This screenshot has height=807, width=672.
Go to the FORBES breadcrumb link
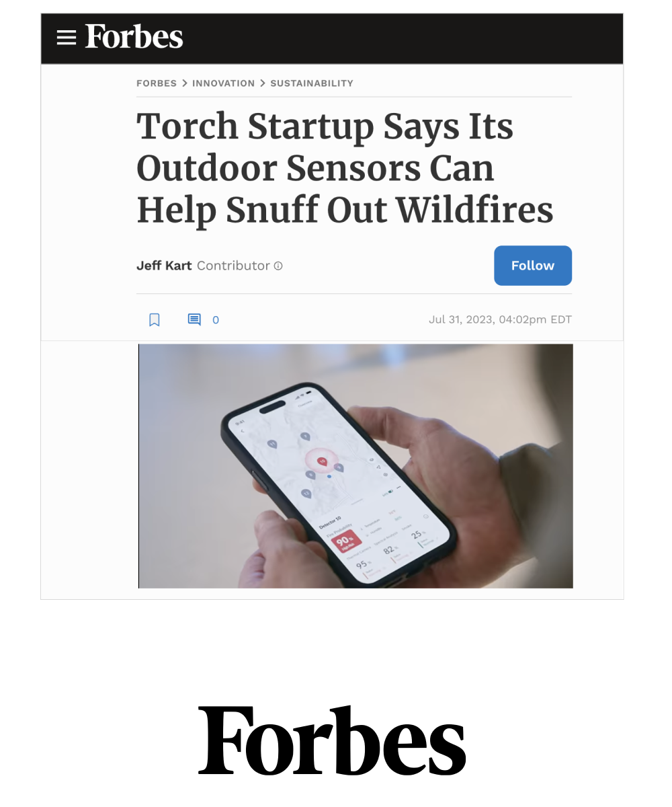[x=157, y=83]
